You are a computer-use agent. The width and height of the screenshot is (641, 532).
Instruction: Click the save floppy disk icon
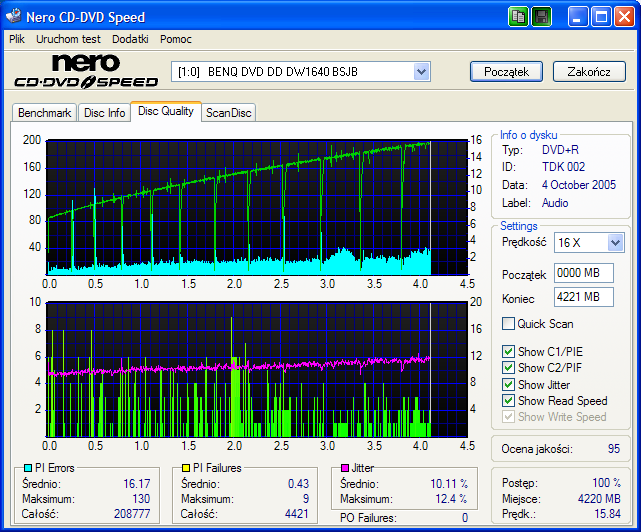tap(541, 17)
